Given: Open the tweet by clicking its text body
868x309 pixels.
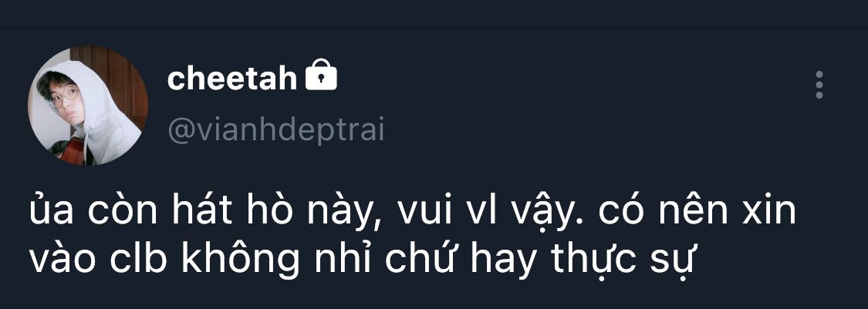Looking at the screenshot, I should (x=413, y=235).
